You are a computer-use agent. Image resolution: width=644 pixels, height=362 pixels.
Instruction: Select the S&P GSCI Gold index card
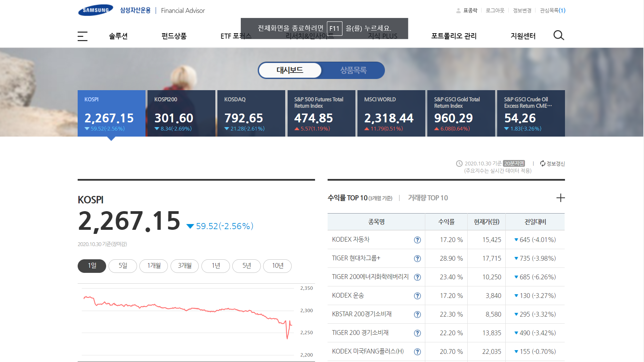coord(461,113)
